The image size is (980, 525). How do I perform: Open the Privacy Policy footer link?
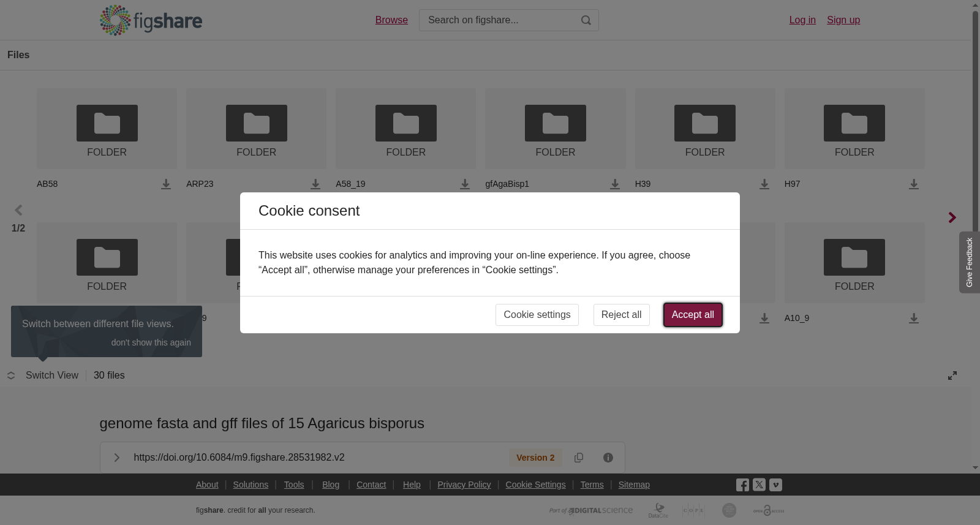tap(464, 485)
